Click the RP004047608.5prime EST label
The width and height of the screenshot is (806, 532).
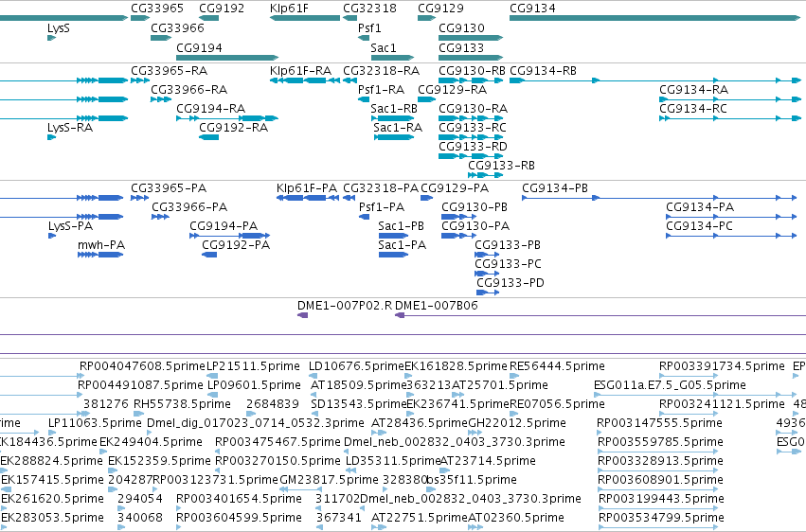142,366
